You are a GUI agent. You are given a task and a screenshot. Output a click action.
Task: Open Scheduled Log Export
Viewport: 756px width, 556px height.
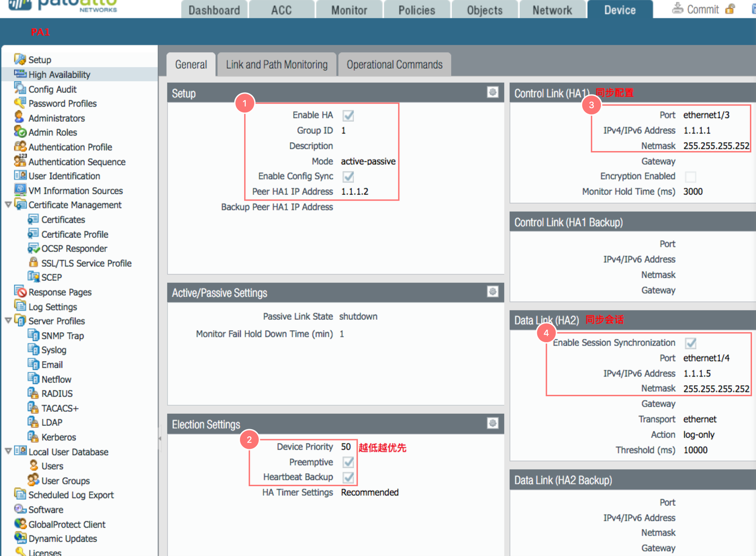coord(71,495)
